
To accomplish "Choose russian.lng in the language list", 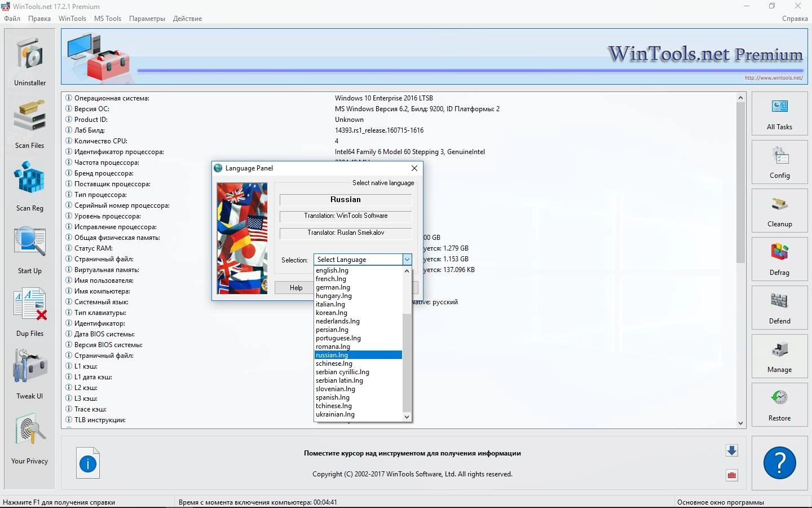I will (x=358, y=355).
